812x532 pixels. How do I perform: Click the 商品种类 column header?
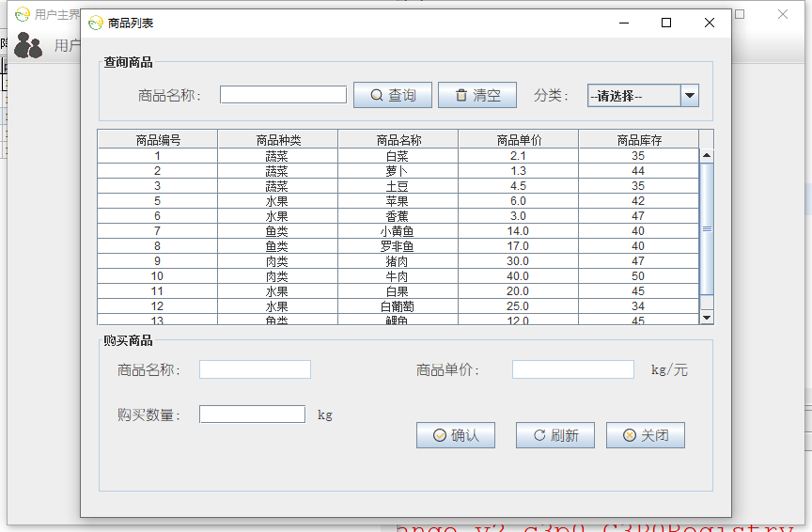(x=278, y=140)
